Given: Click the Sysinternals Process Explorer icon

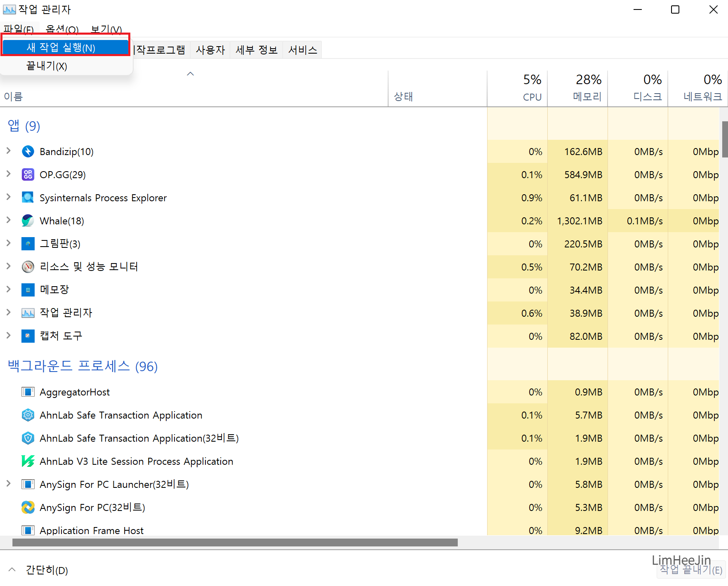Looking at the screenshot, I should click(x=28, y=198).
